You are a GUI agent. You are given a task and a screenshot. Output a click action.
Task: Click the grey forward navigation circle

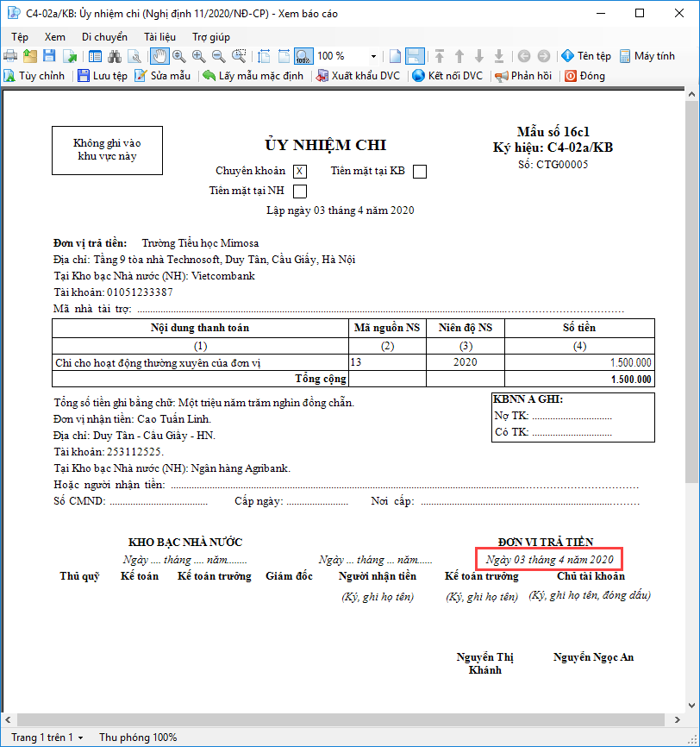pyautogui.click(x=544, y=56)
